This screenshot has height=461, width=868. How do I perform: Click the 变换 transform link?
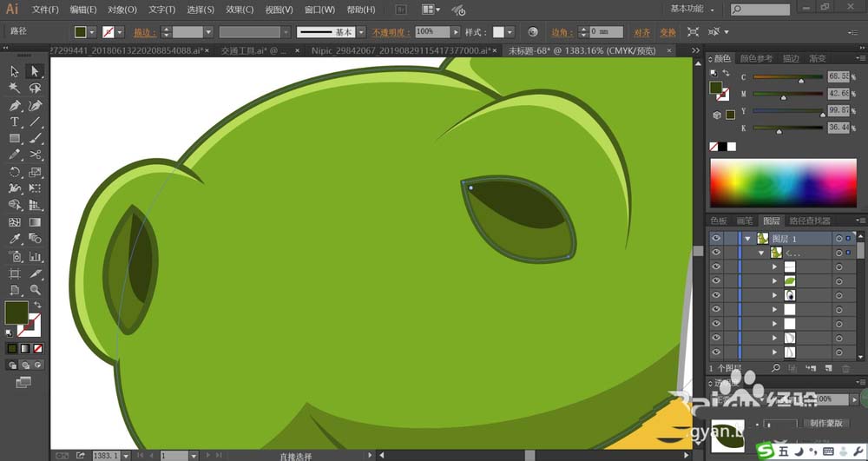click(x=667, y=32)
